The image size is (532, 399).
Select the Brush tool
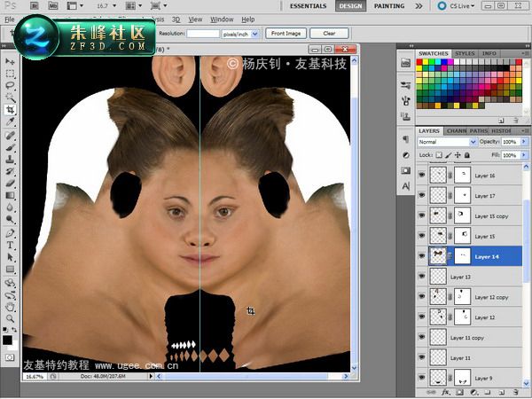10,147
